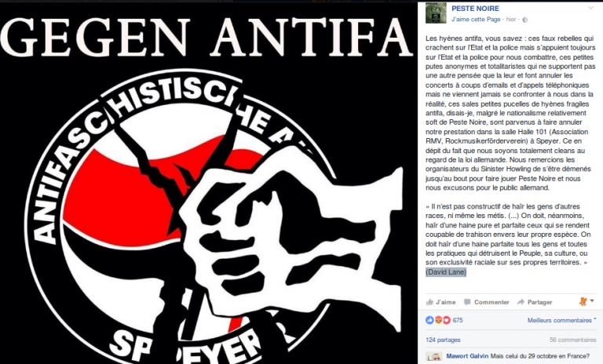Viewport: 603px width, 364px height.
Task: Click the angry face reaction icon
Action: tap(438, 320)
